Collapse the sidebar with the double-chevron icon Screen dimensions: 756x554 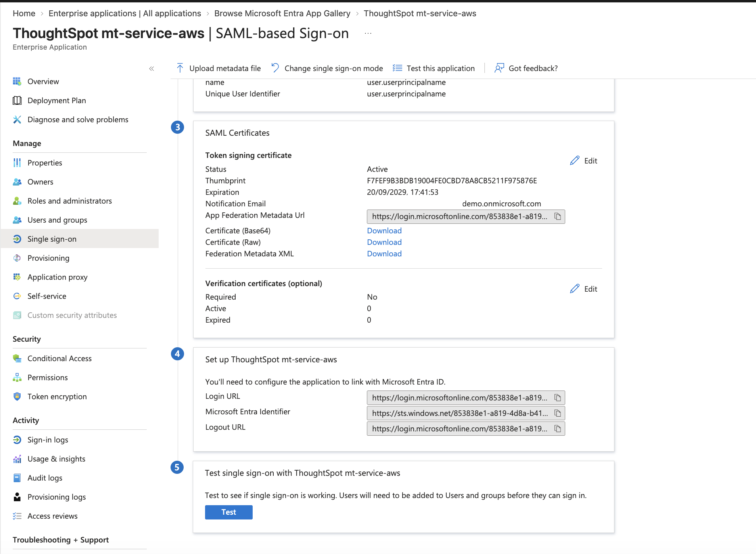pyautogui.click(x=152, y=69)
